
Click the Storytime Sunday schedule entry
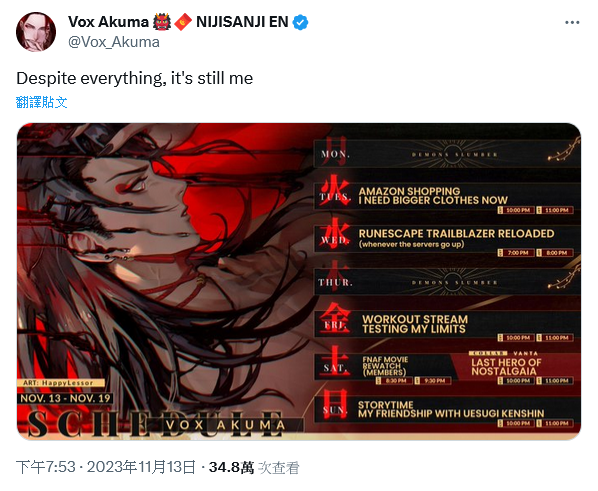(x=451, y=409)
